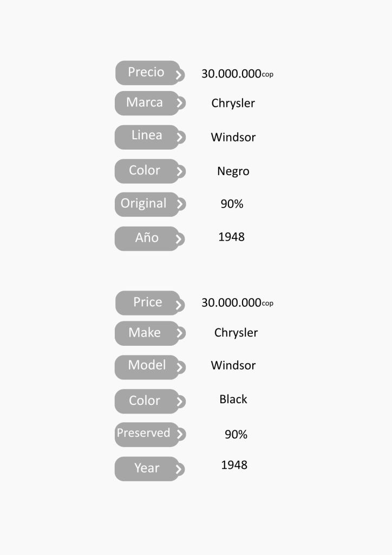Click the Chrysler value next to Make
Image resolution: width=392 pixels, height=555 pixels.
[x=236, y=333]
